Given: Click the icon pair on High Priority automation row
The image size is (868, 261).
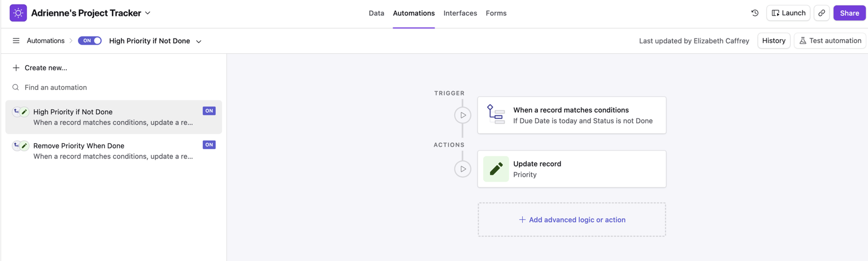Looking at the screenshot, I should pyautogui.click(x=20, y=112).
